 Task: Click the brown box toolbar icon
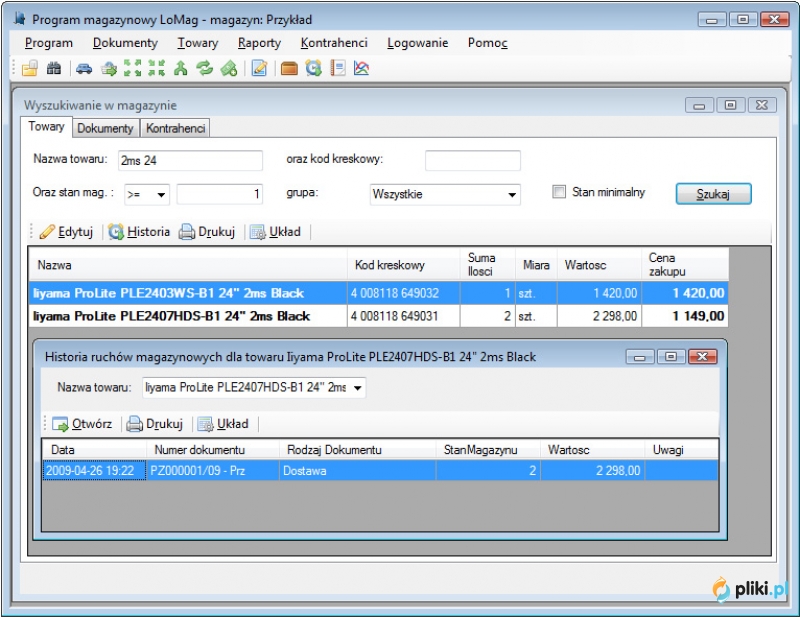289,68
